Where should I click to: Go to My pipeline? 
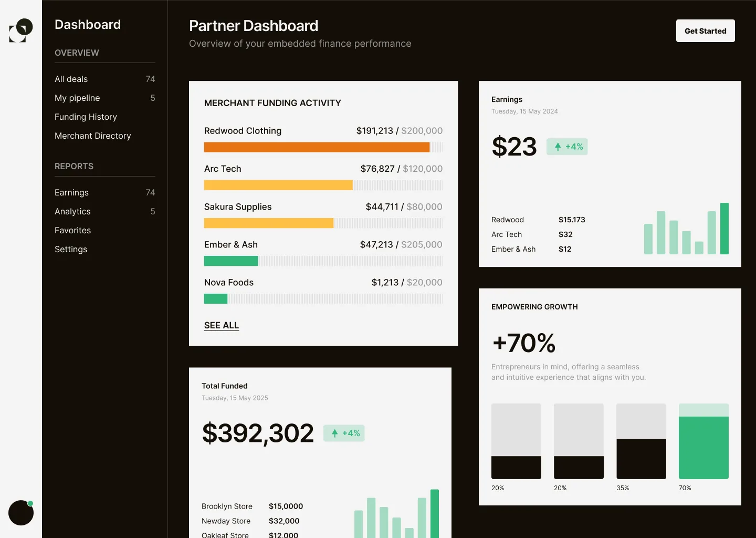pyautogui.click(x=77, y=98)
